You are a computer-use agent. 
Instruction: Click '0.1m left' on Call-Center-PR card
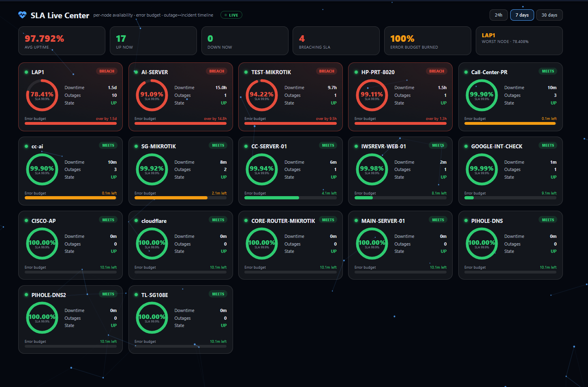(549, 119)
